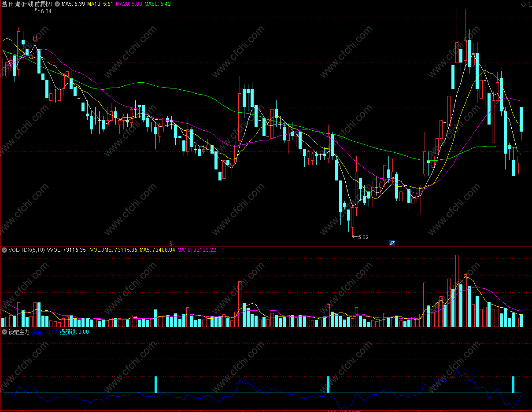532x412 pixels.
Task: Click the MA60: 5.42 label
Action: click(158, 4)
